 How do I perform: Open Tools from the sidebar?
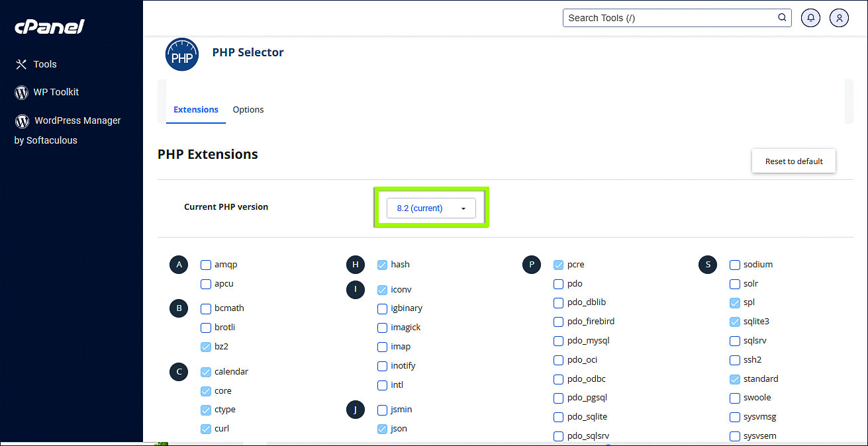click(x=44, y=64)
